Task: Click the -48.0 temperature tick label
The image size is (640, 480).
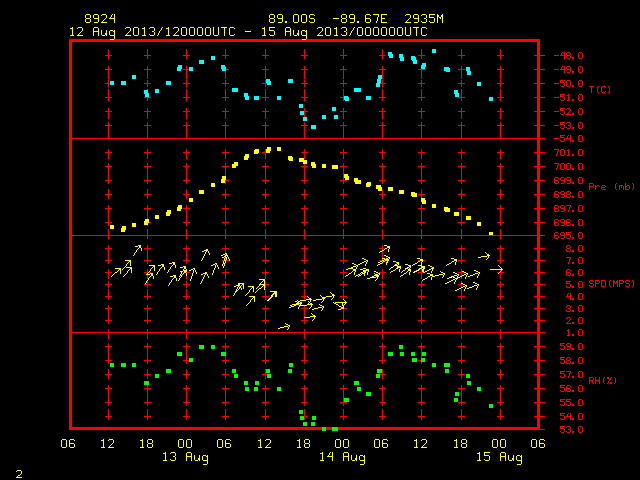Action: pos(568,56)
